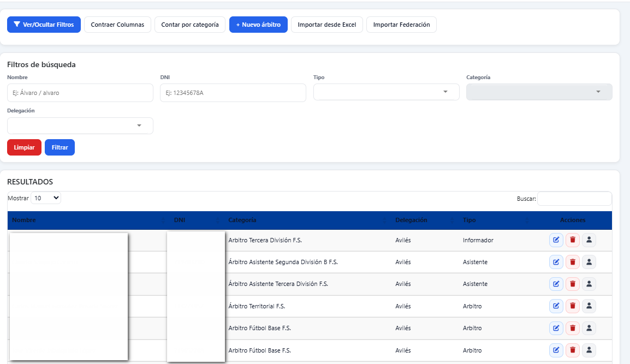
Task: Click the + Nuevo árbitro button
Action: [258, 25]
